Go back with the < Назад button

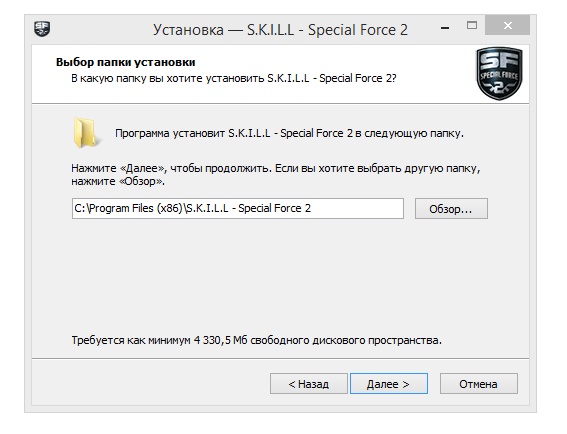pyautogui.click(x=308, y=384)
